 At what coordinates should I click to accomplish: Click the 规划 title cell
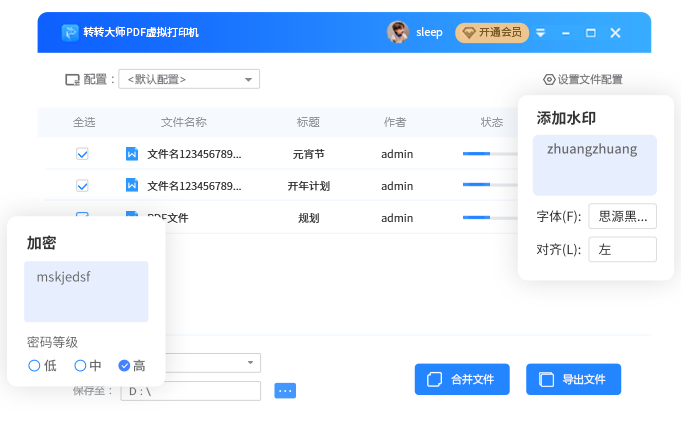tap(308, 218)
